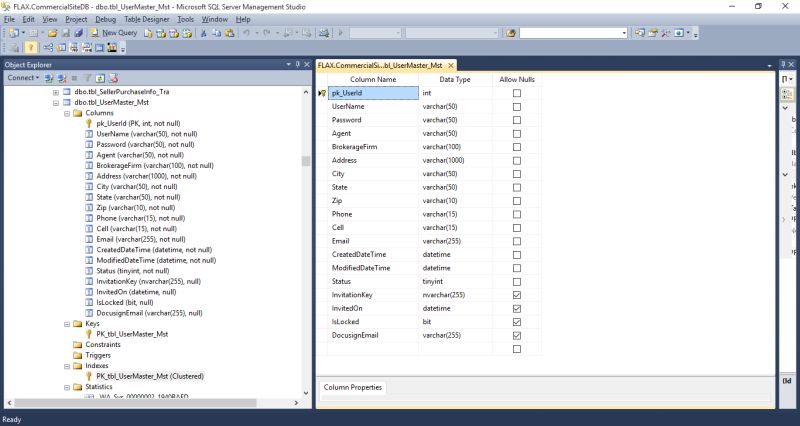The width and height of the screenshot is (800, 426).
Task: Collapse the Keys folder node
Action: pos(67,324)
